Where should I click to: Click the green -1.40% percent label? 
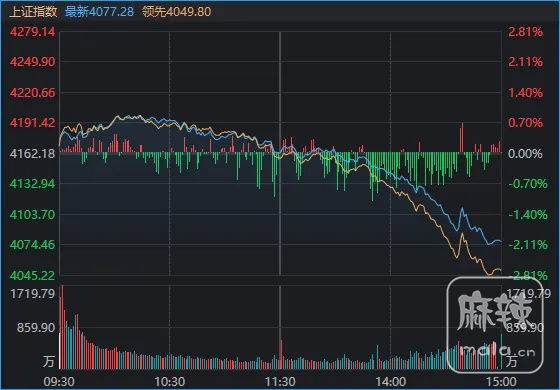528,215
